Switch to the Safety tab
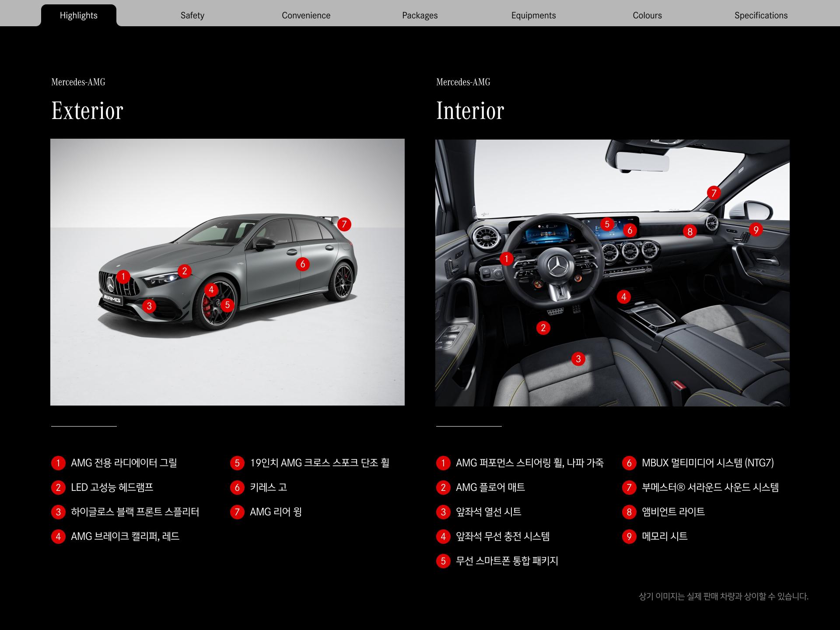 pyautogui.click(x=192, y=15)
